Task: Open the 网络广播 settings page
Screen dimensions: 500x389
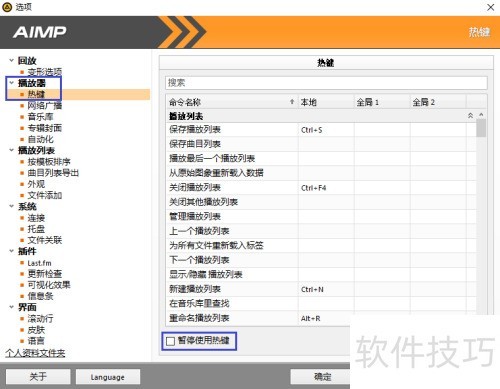Action: pos(45,106)
